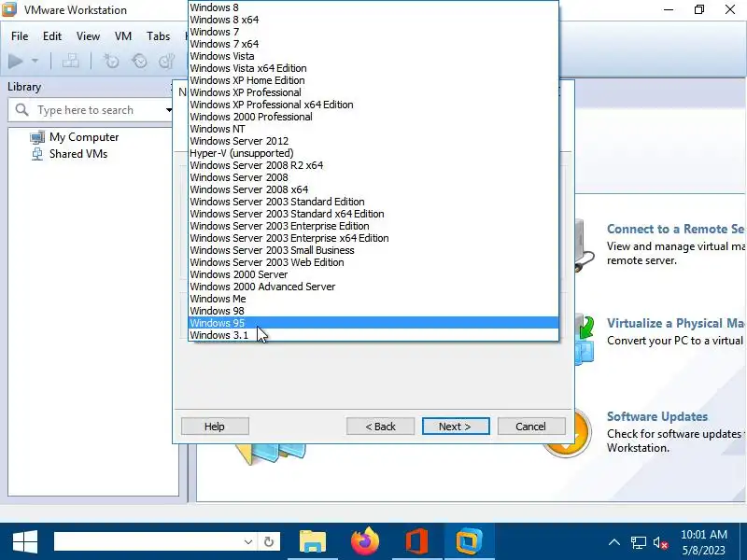Focus the Type here to search field
The height and width of the screenshot is (560, 747).
pos(91,110)
